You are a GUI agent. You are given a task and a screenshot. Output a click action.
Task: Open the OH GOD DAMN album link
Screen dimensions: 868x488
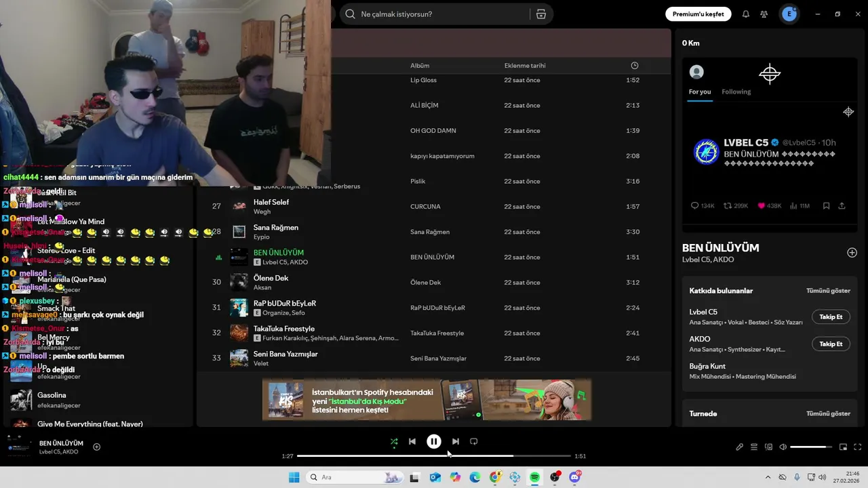[433, 131]
